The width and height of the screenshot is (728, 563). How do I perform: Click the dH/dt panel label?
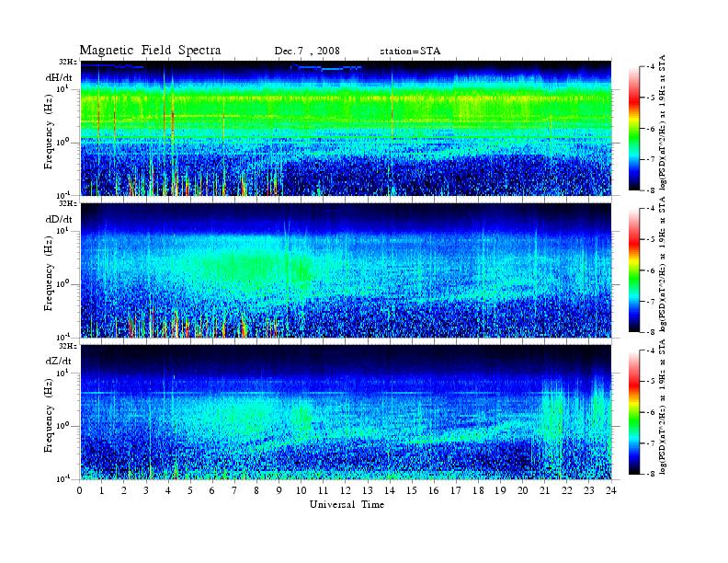[x=59, y=77]
